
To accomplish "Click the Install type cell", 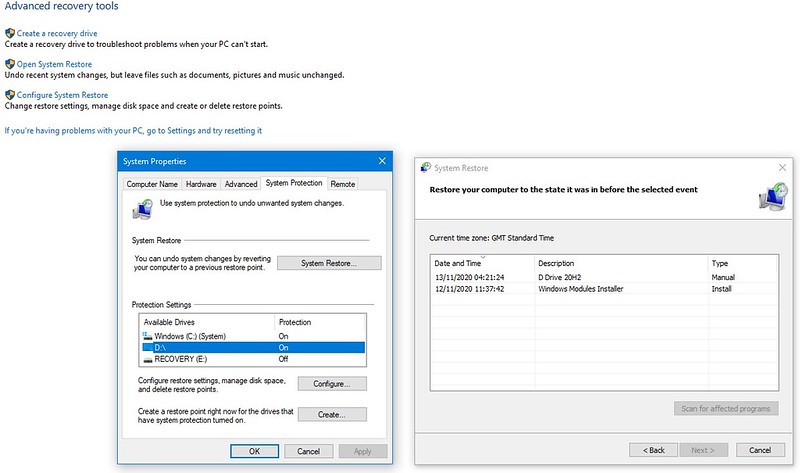I will [x=721, y=289].
